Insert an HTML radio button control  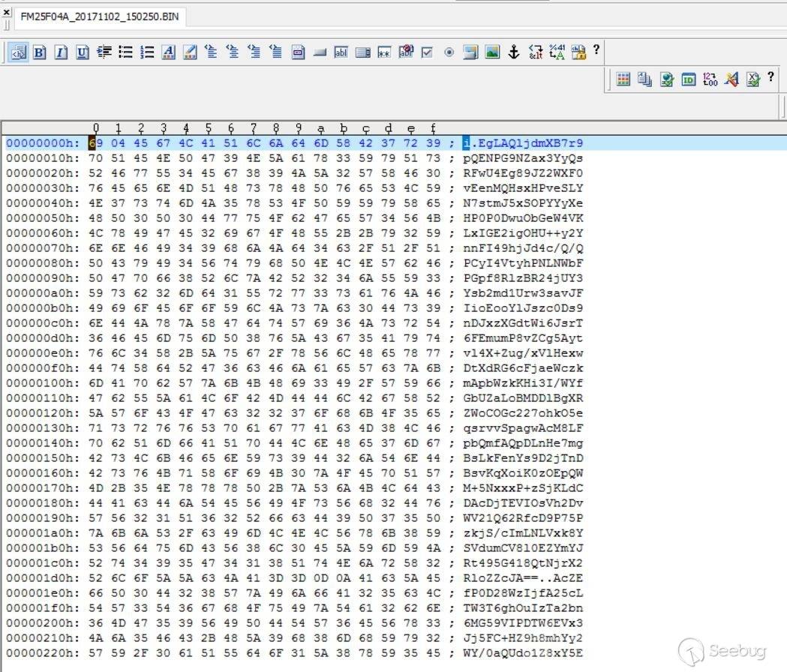pyautogui.click(x=449, y=52)
